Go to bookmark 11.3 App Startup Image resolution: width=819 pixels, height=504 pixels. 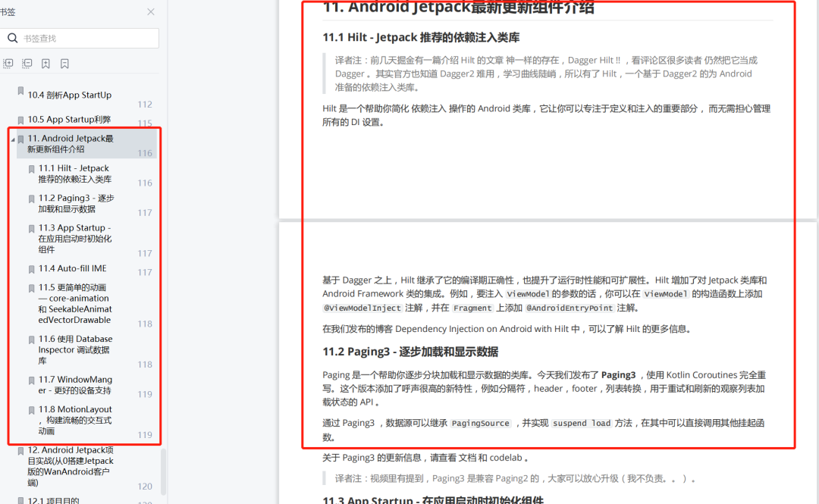[74, 239]
